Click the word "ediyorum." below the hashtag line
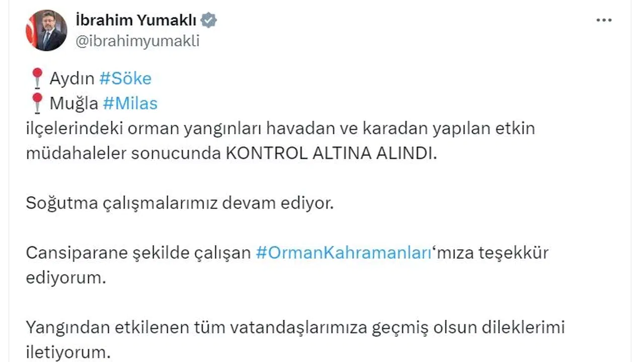Viewport: 644px width, 362px height. pos(66,278)
